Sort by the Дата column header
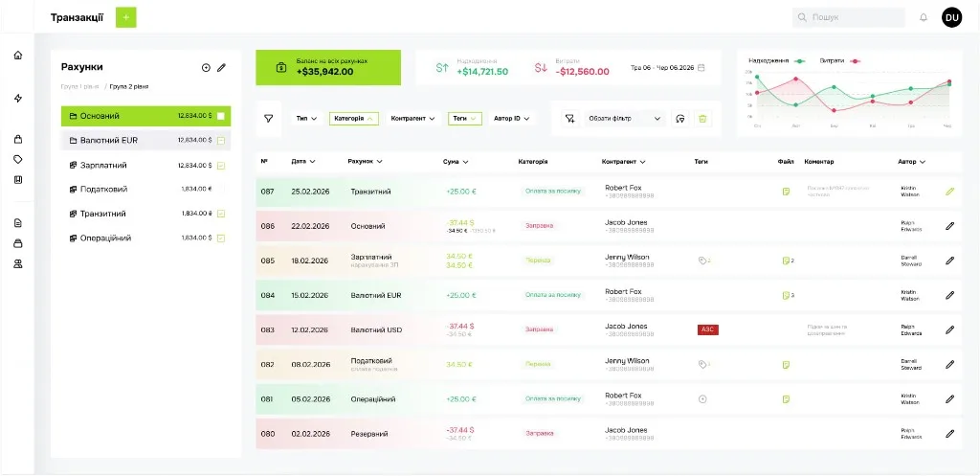 click(x=303, y=161)
